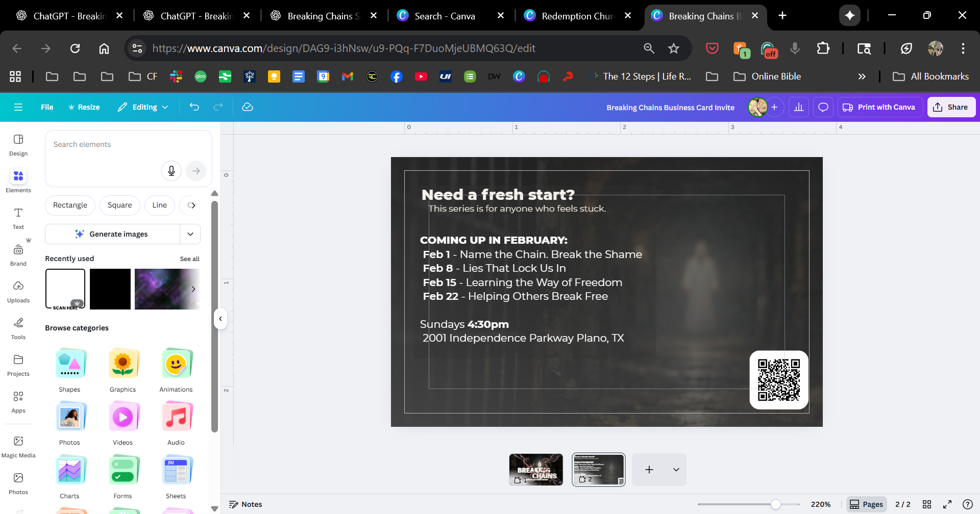Open the File menu
The height and width of the screenshot is (514, 980).
(x=47, y=107)
